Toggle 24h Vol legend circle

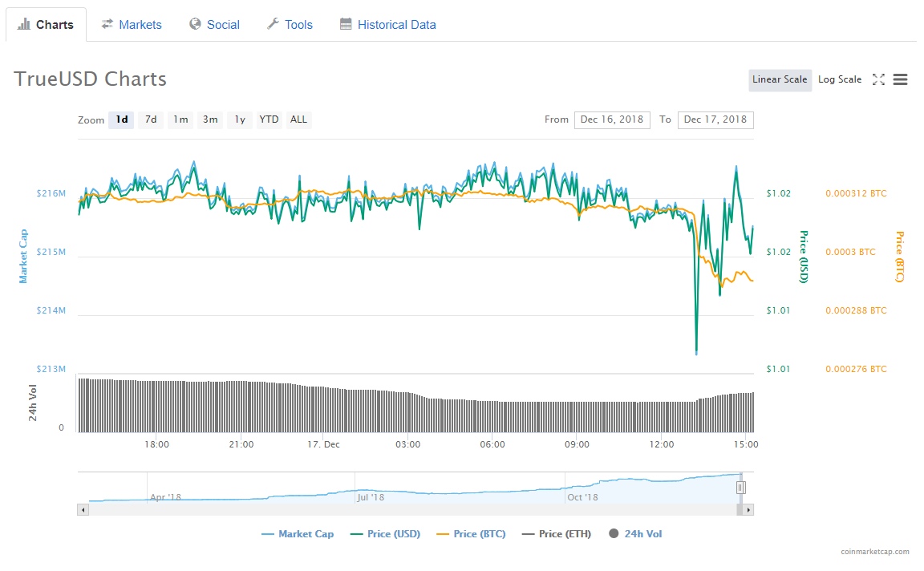[614, 534]
